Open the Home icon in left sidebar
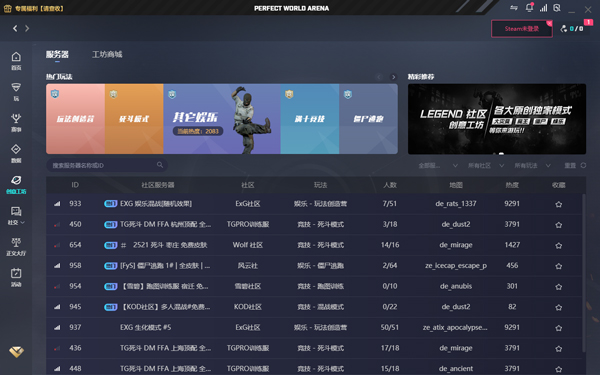Image resolution: width=600 pixels, height=375 pixels. click(x=16, y=57)
